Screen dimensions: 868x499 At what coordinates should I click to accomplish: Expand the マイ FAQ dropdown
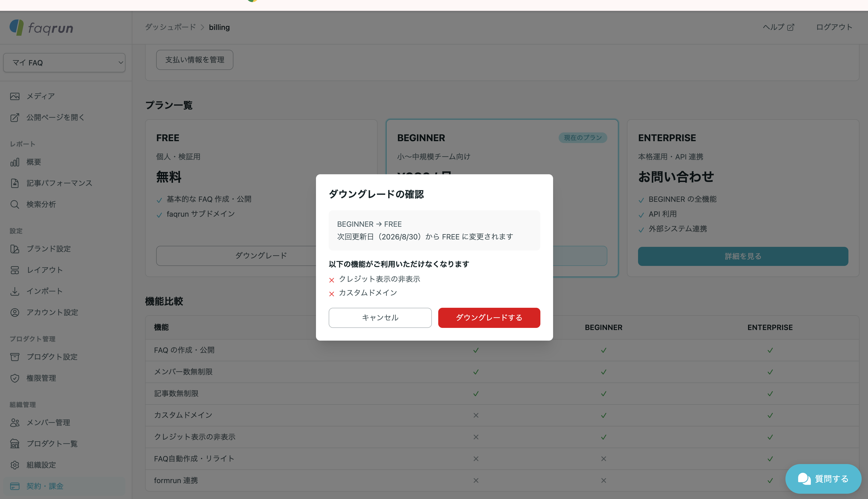click(64, 63)
